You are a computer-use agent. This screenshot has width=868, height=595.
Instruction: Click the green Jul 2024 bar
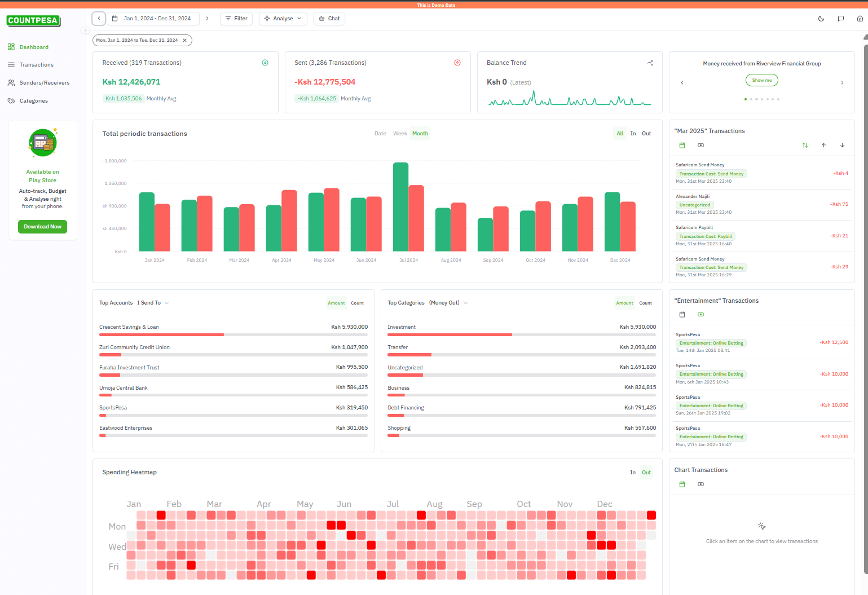tap(400, 207)
